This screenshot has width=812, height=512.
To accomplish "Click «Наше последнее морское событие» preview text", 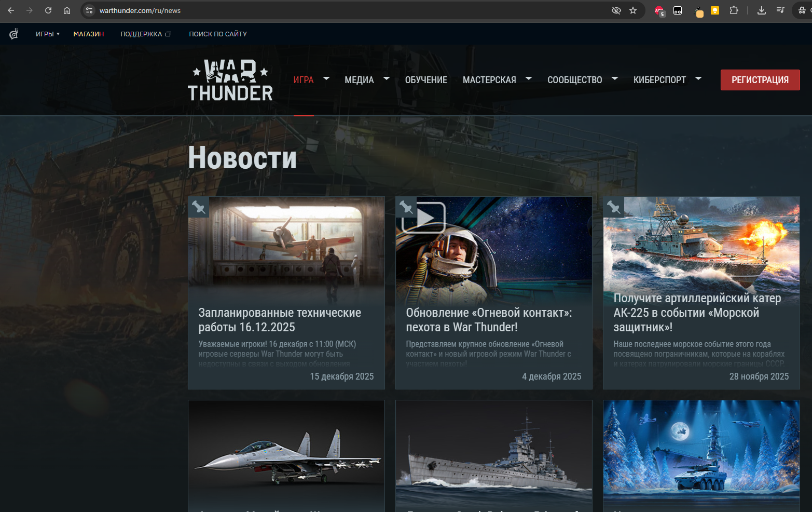I will click(699, 353).
